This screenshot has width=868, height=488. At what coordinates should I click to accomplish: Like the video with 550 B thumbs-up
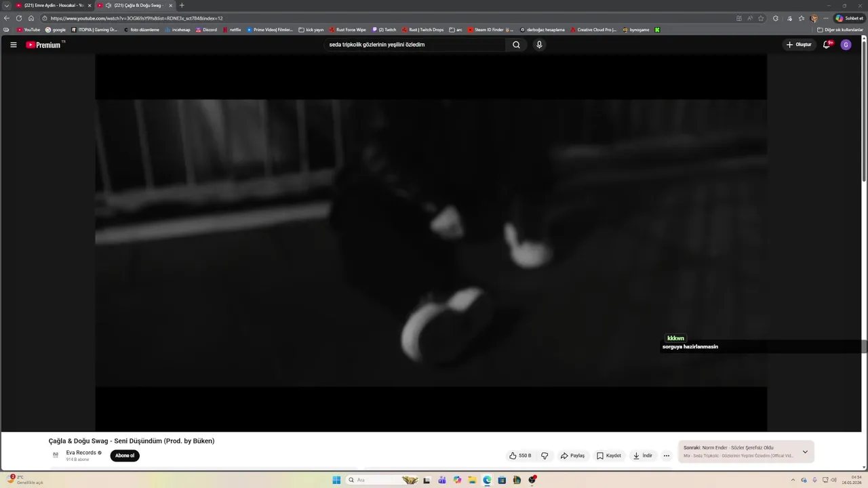pos(520,455)
